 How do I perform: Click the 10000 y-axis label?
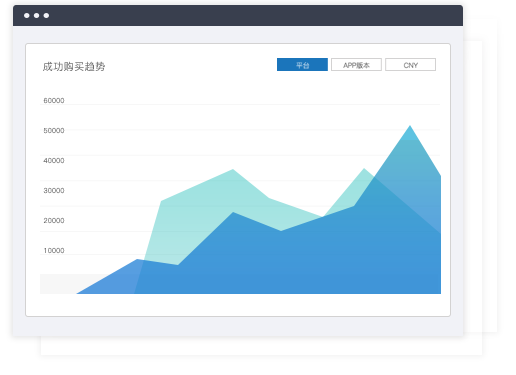(54, 250)
